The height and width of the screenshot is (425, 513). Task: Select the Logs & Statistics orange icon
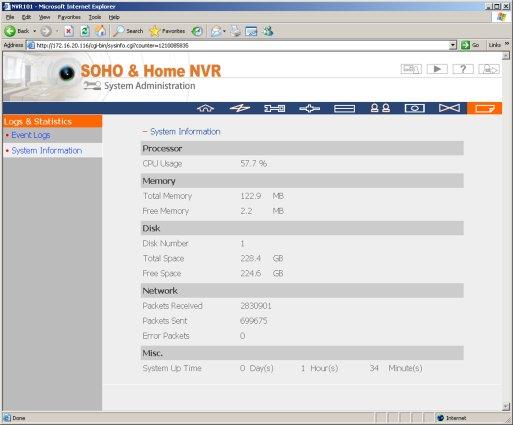tap(484, 108)
